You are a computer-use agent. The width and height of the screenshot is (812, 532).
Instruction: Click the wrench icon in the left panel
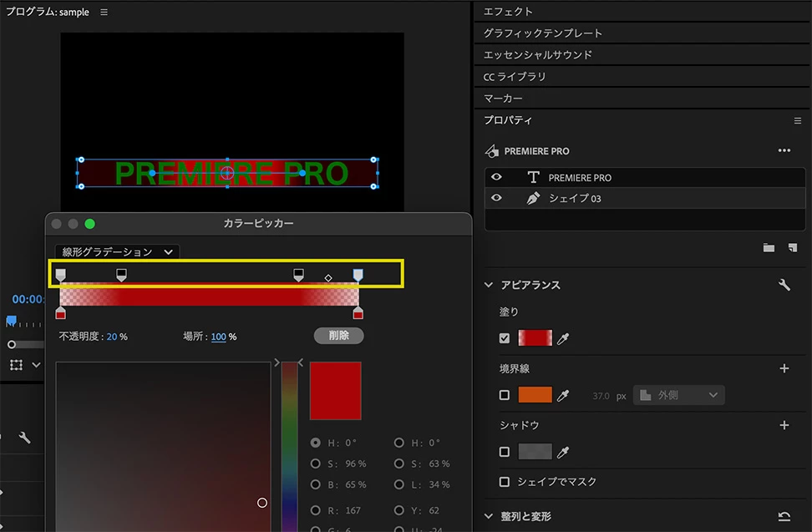pos(24,438)
